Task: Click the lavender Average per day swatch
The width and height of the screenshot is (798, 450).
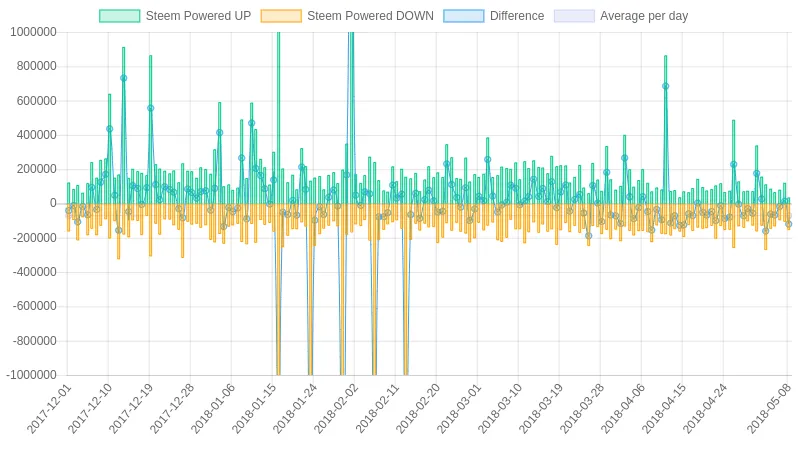Action: pyautogui.click(x=574, y=16)
